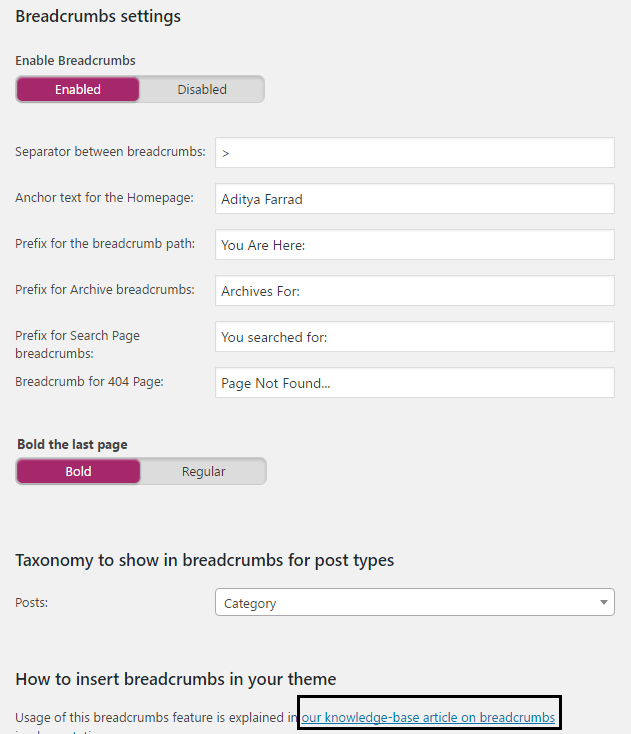The image size is (631, 734).
Task: Select Bold for the last page
Action: [78, 471]
